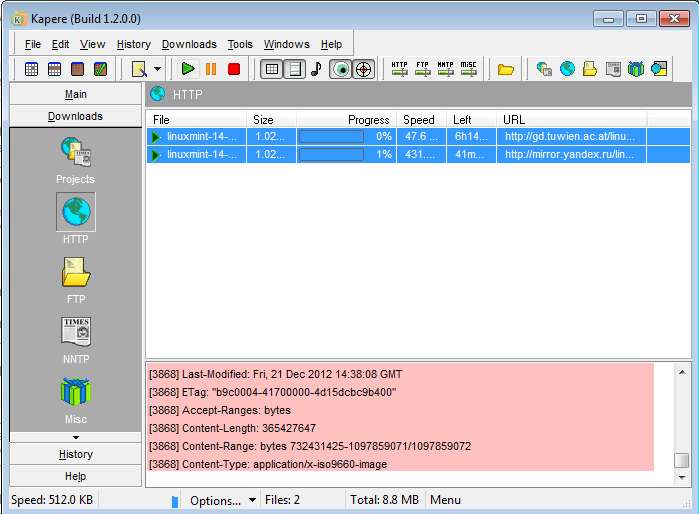Click the Content-Length log line

point(232,428)
